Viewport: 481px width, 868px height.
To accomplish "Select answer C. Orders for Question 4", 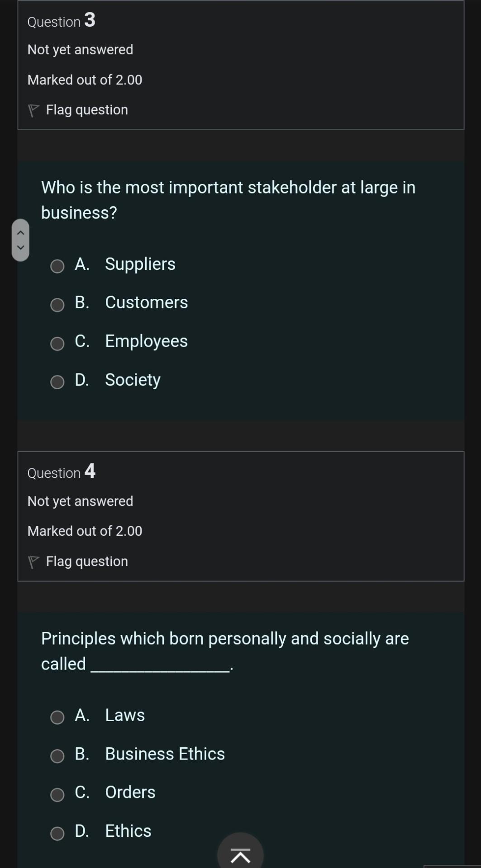I will tap(57, 794).
